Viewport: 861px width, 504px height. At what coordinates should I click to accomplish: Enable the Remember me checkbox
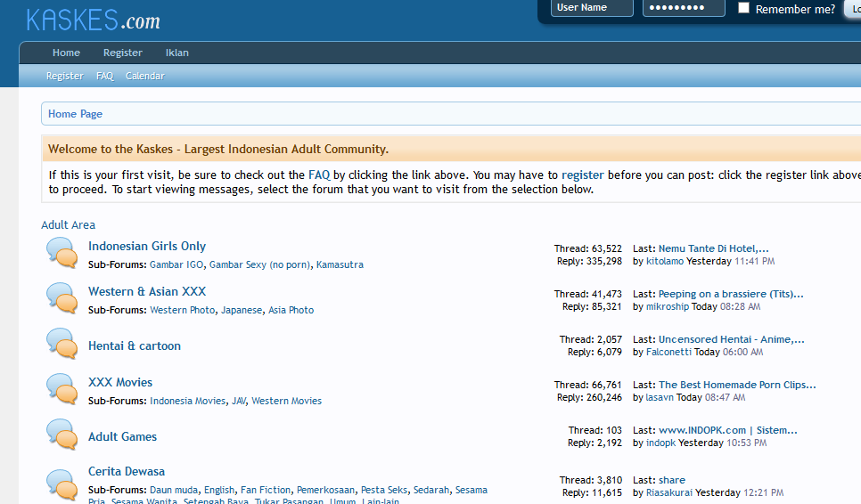[743, 8]
